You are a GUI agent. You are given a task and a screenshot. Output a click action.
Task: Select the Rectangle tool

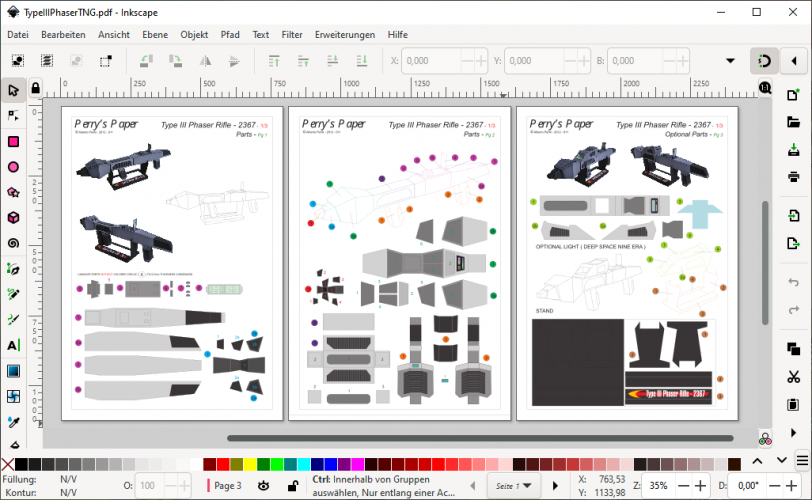click(x=13, y=141)
